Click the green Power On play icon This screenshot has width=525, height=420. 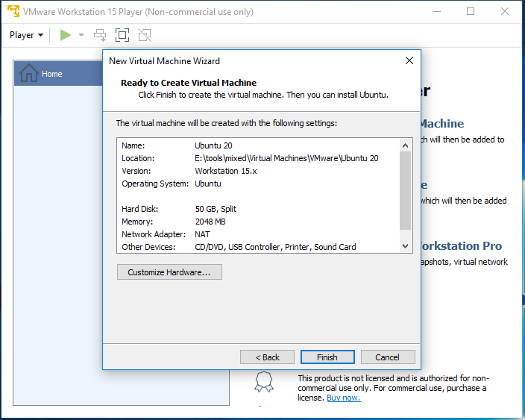pos(66,35)
